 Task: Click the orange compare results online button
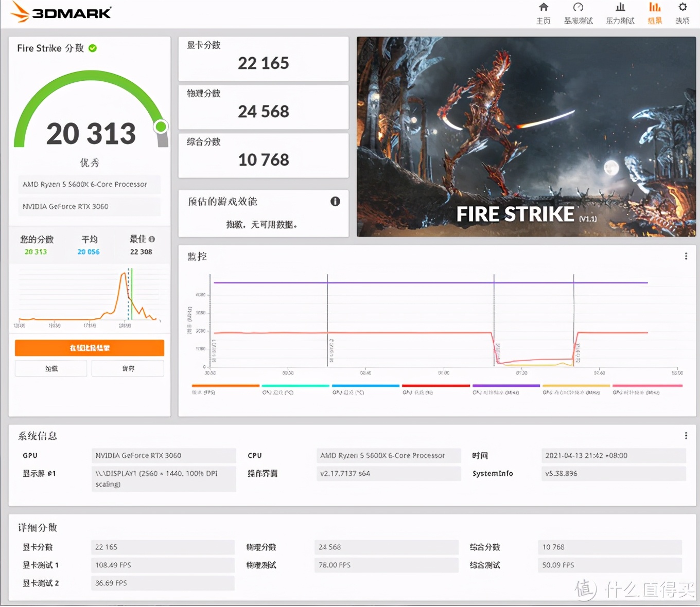(90, 348)
